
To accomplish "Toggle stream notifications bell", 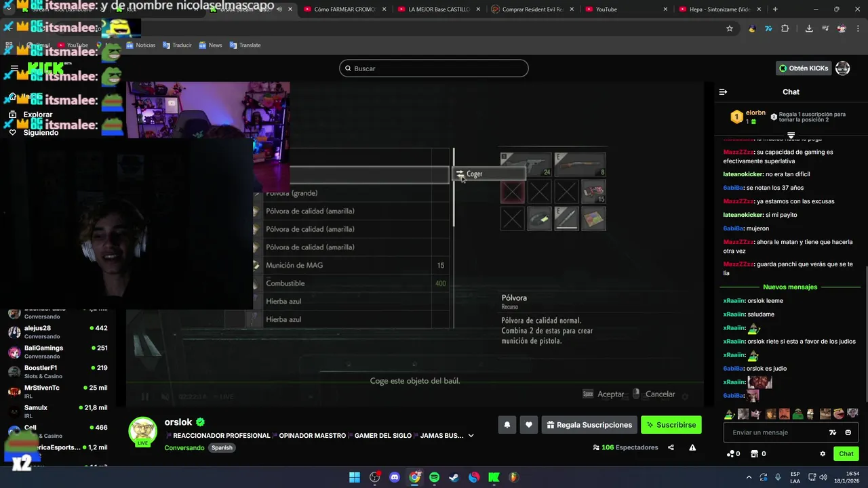I will pyautogui.click(x=507, y=425).
